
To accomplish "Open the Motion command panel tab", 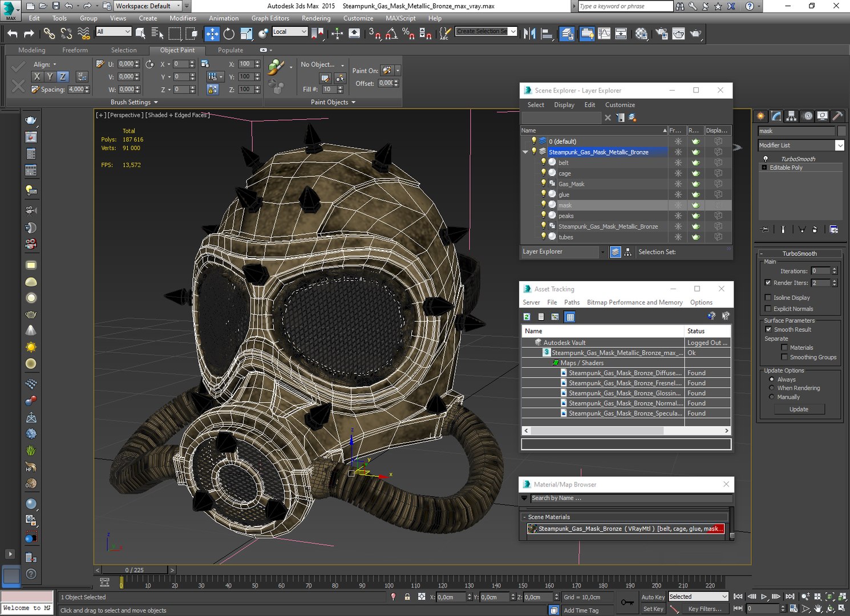I will tap(807, 116).
